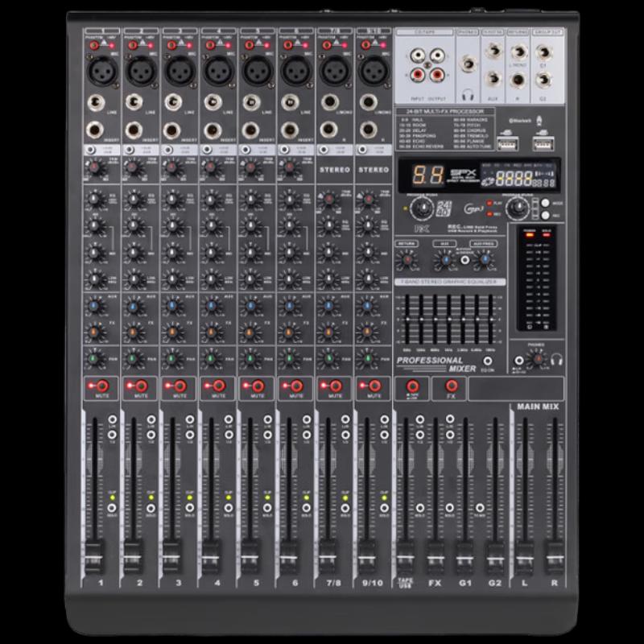Image resolution: width=644 pixels, height=644 pixels.
Task: Click the headphone icon next to PHONES knob
Action: click(x=557, y=359)
